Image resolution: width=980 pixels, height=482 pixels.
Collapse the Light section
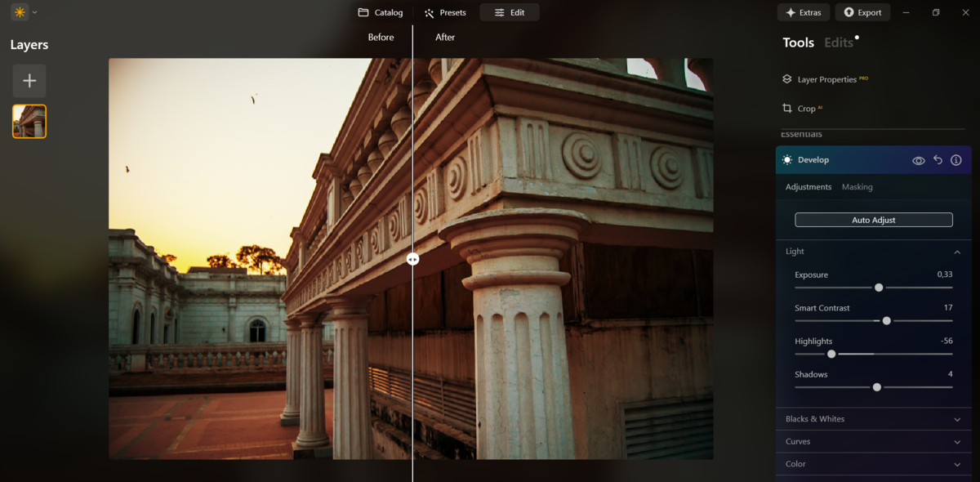point(958,251)
